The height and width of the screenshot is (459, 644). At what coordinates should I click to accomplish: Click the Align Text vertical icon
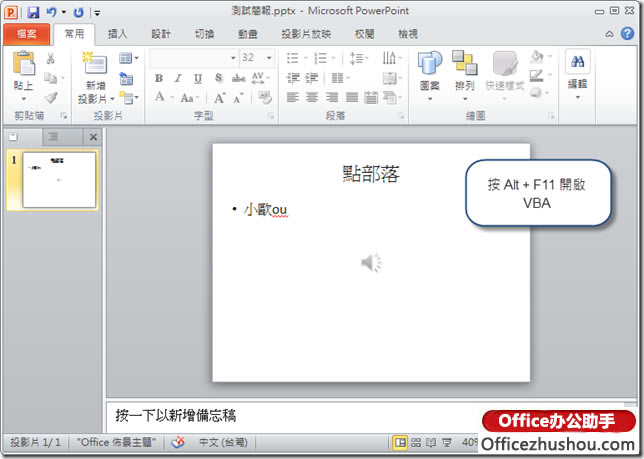tap(391, 78)
